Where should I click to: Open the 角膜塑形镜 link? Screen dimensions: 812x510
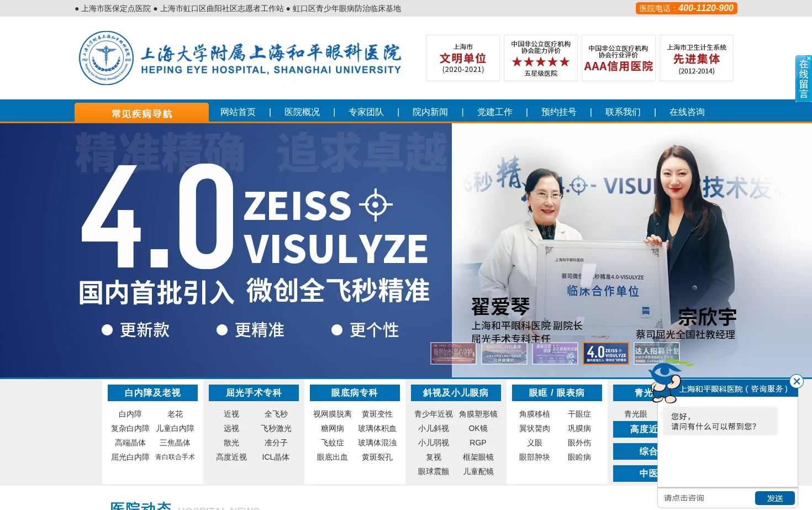[x=478, y=414]
